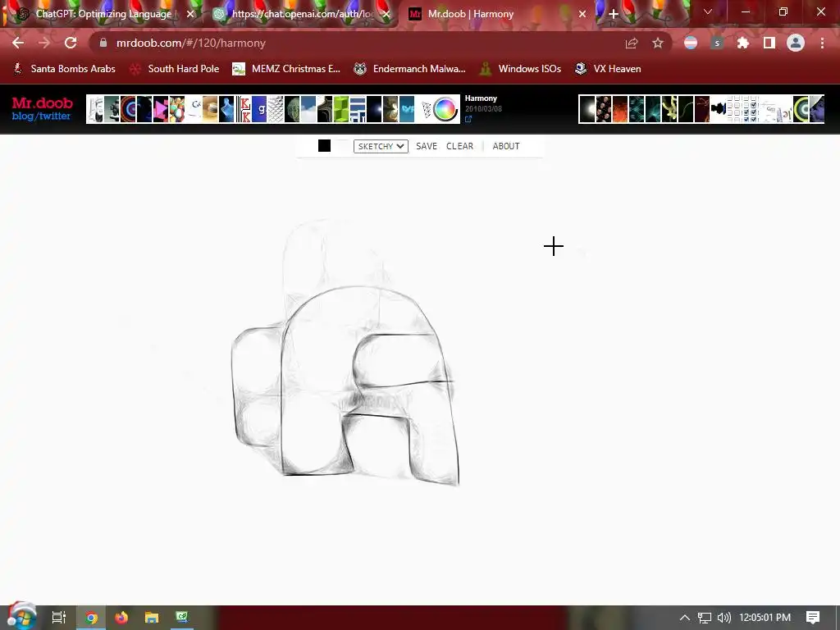Click the address bar URL
Screen dimensions: 840x630
(x=190, y=43)
